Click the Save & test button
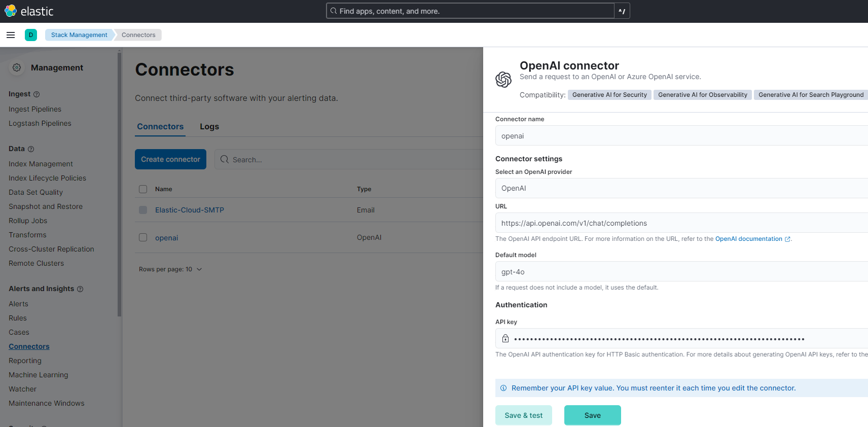This screenshot has height=427, width=868. 523,415
